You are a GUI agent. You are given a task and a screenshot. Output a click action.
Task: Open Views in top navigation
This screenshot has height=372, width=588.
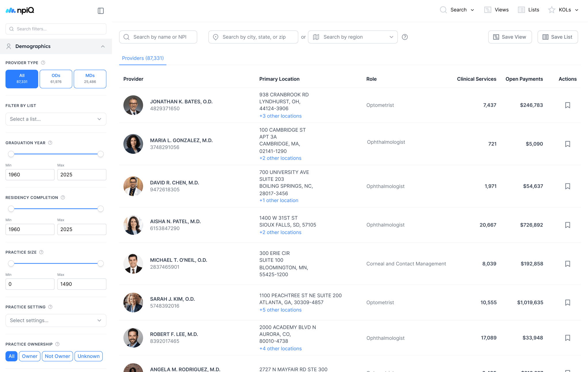click(502, 10)
